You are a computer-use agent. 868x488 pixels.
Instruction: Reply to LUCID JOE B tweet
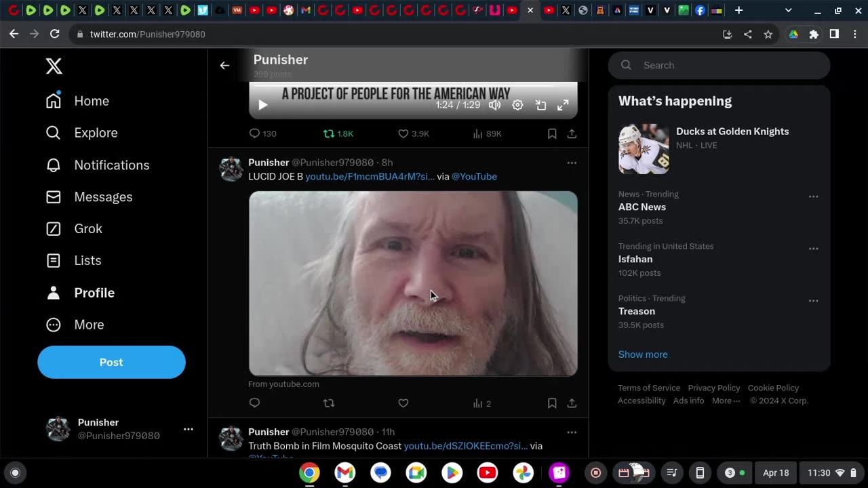click(x=254, y=403)
